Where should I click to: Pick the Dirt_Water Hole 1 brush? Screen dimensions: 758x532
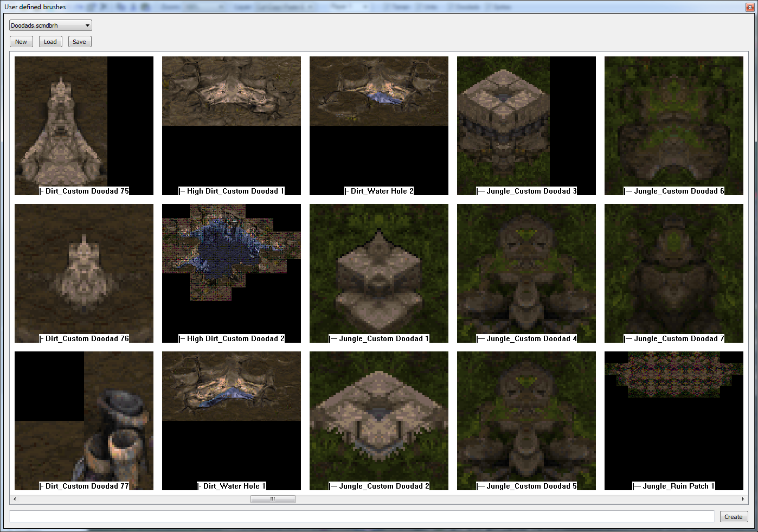coord(232,421)
